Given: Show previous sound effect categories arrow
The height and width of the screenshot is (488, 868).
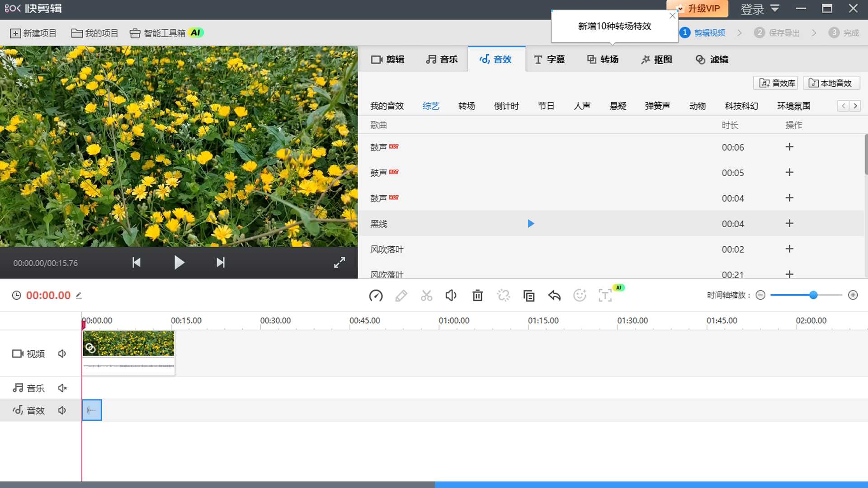Looking at the screenshot, I should pos(843,106).
